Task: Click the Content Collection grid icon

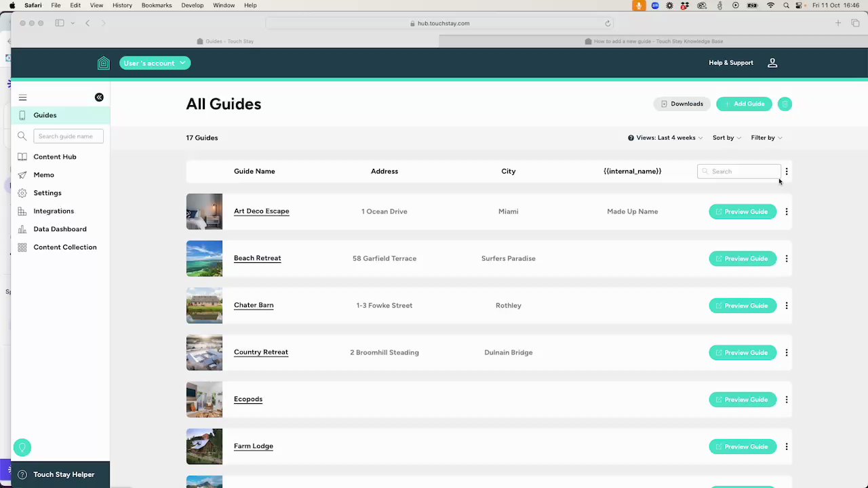Action: pyautogui.click(x=22, y=247)
